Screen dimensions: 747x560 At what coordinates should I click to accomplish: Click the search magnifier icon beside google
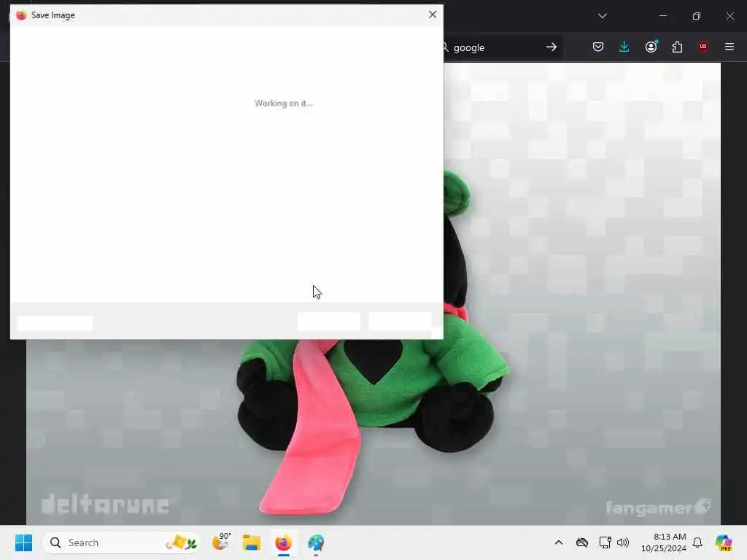click(x=446, y=47)
